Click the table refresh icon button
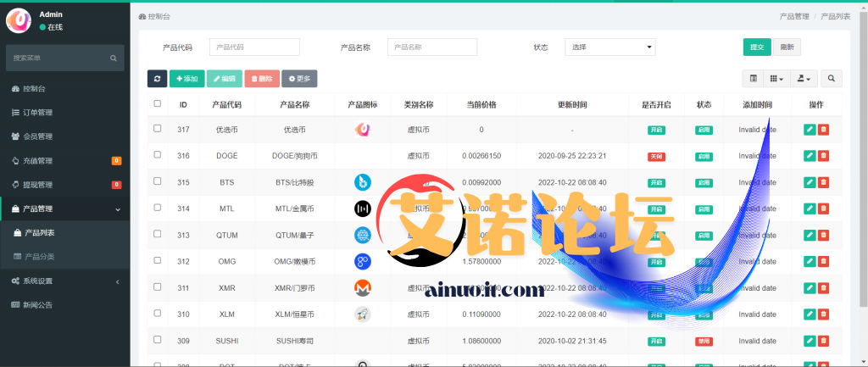This screenshot has width=868, height=367. pyautogui.click(x=157, y=79)
